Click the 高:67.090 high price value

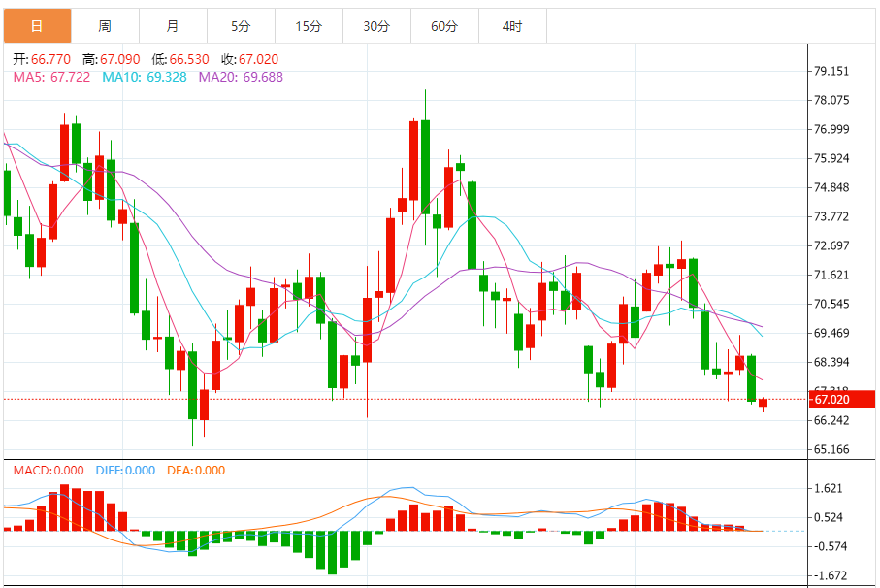112,59
